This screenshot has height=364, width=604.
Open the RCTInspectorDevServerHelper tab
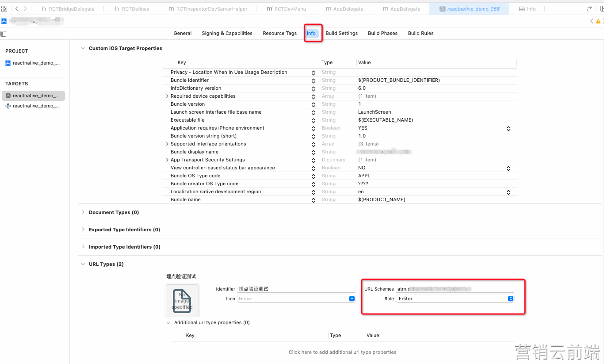208,9
